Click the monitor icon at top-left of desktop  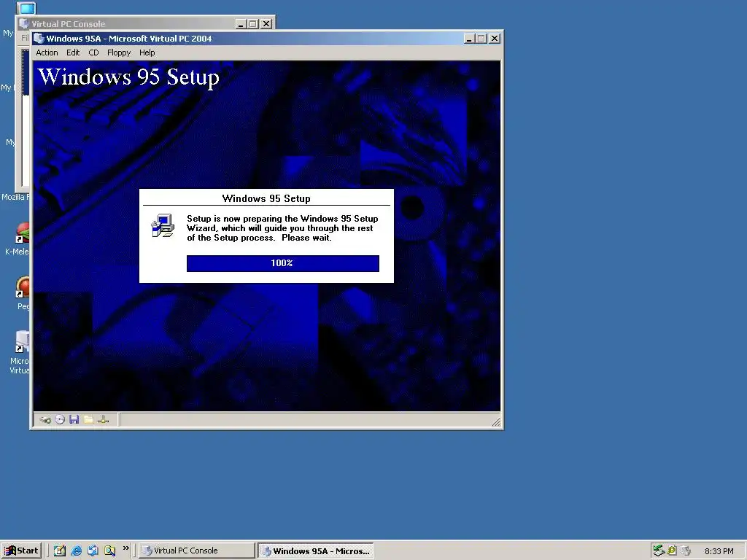27,8
